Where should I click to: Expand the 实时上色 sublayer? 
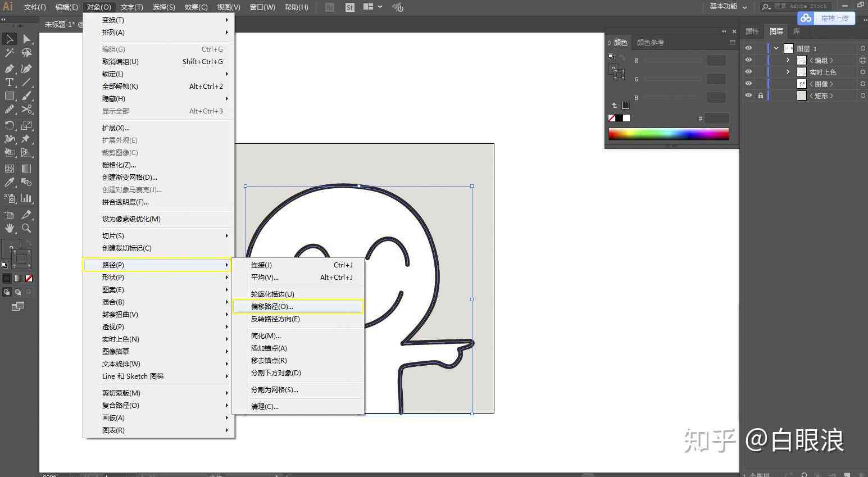(788, 72)
